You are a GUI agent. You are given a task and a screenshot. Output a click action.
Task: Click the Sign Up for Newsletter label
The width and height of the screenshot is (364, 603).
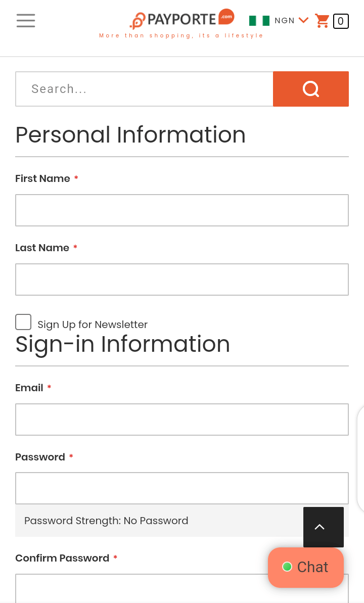point(93,324)
